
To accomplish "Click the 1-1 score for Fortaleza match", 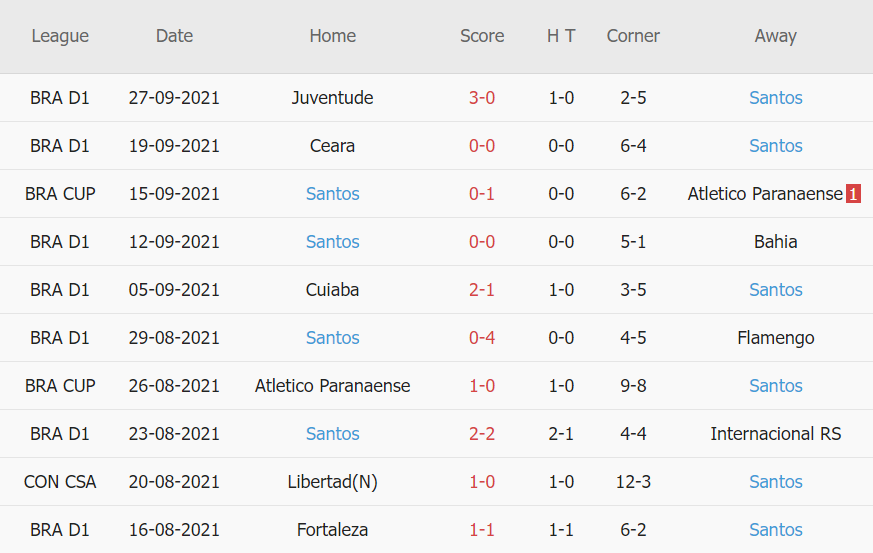I will (x=482, y=530).
